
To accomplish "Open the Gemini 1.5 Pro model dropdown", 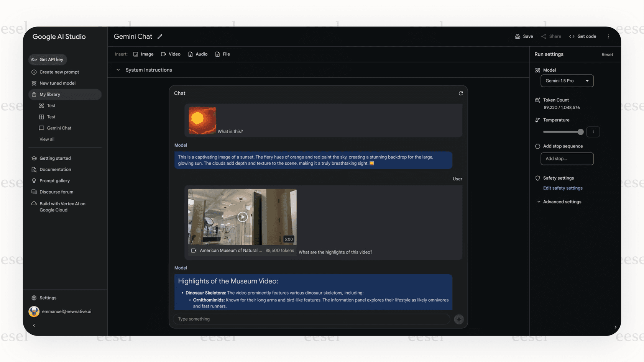I will 567,81.
